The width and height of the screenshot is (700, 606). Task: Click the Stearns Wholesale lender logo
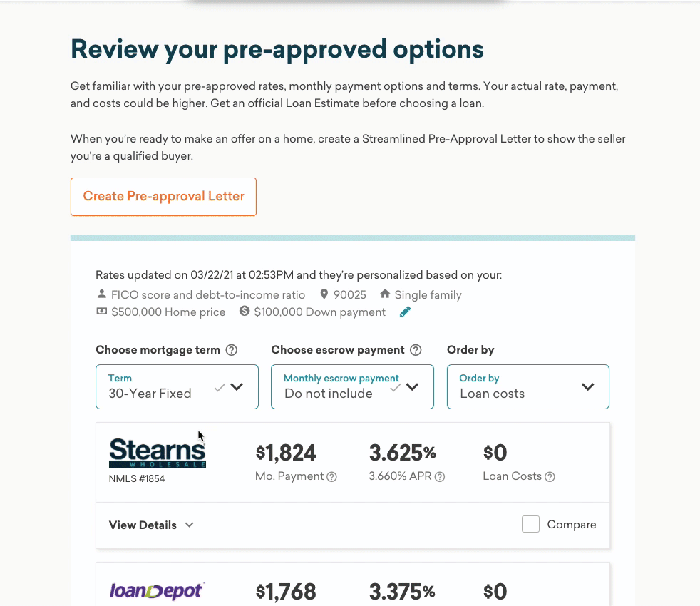[x=158, y=453]
